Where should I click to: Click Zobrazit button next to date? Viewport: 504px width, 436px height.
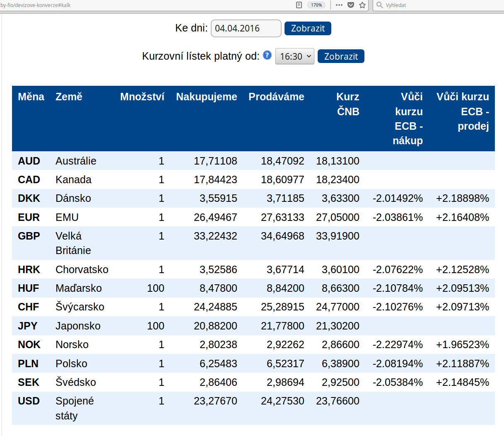click(x=308, y=29)
